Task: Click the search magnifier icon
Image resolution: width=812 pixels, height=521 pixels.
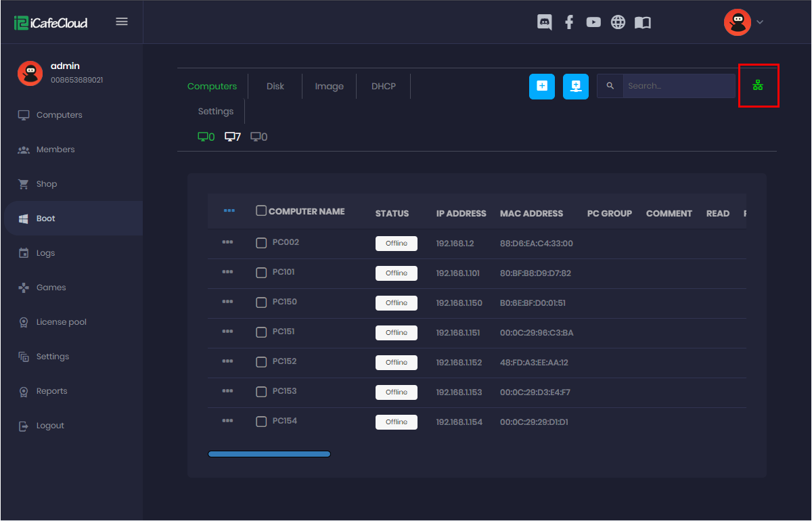Action: (x=610, y=86)
